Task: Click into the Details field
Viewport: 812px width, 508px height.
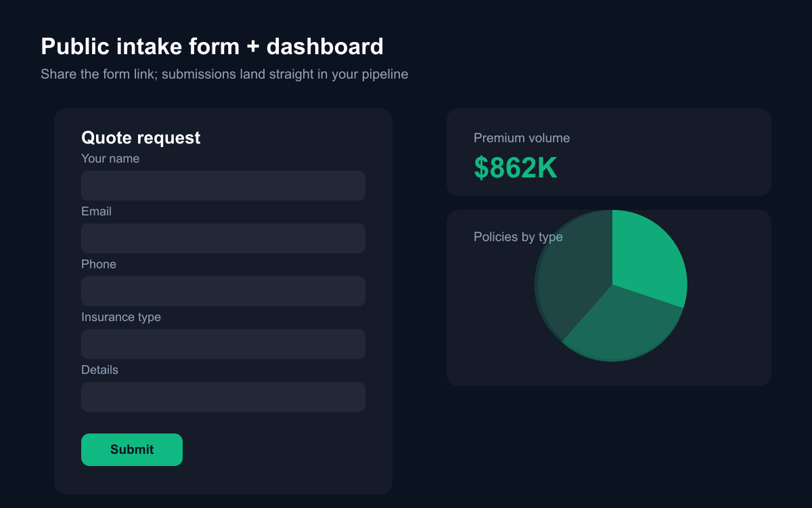Action: tap(223, 397)
